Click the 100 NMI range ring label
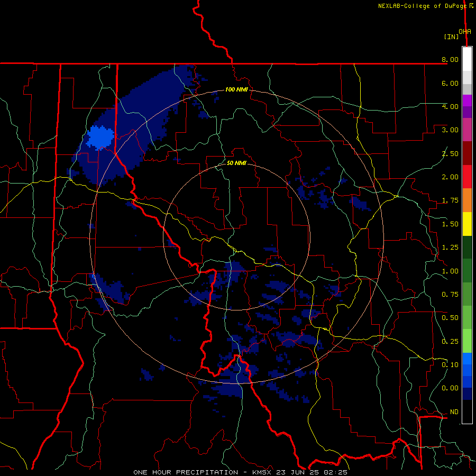Screen dimensions: 476x476 pos(236,89)
